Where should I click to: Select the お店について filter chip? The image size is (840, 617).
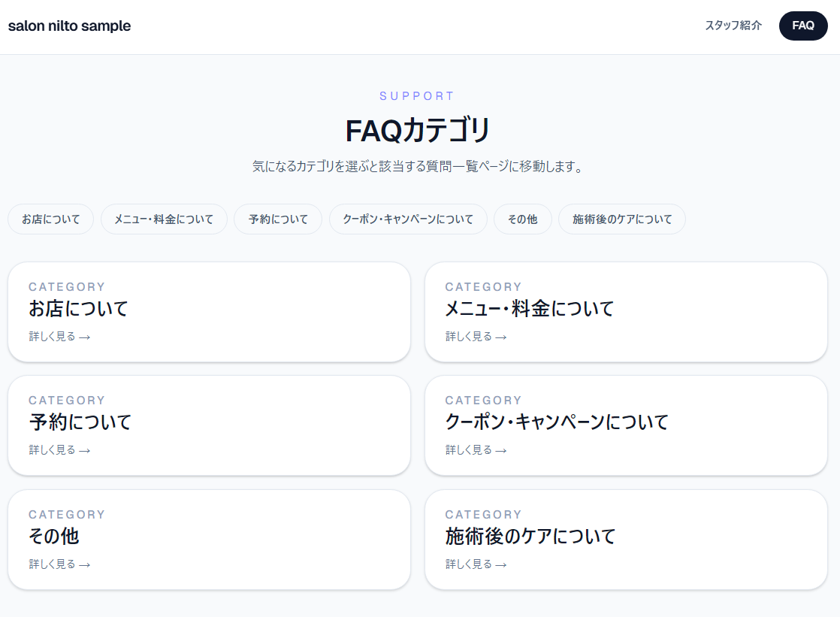pyautogui.click(x=50, y=219)
